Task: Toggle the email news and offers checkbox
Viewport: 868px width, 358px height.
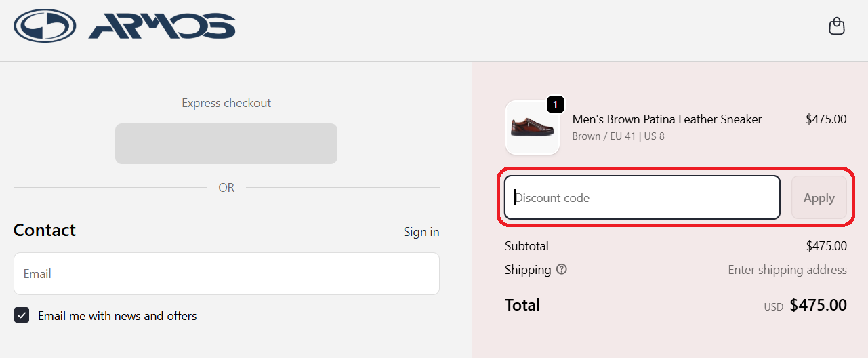Action: coord(22,315)
